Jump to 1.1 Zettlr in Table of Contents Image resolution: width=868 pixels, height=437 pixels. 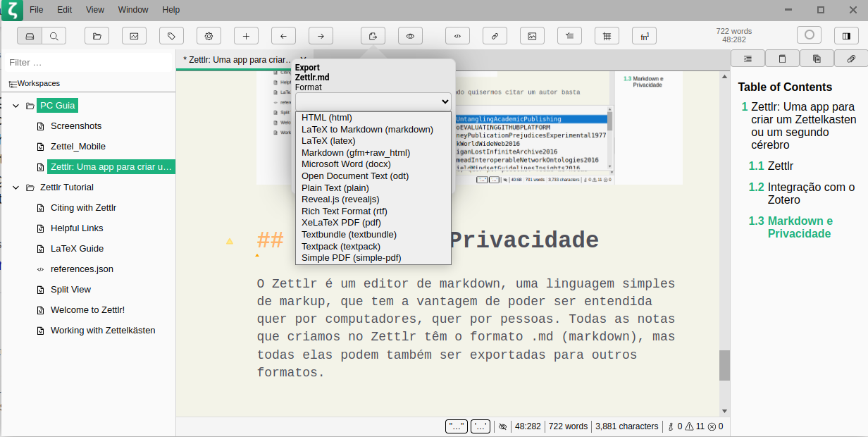[x=771, y=166]
